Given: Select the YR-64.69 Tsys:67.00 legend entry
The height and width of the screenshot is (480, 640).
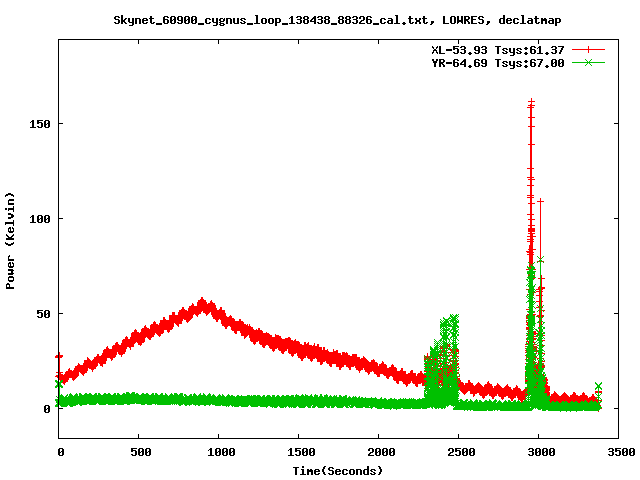Looking at the screenshot, I should coord(498,63).
